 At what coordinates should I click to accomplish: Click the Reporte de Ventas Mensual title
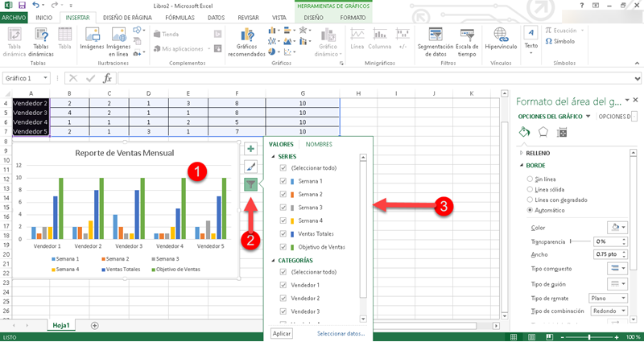tap(125, 153)
